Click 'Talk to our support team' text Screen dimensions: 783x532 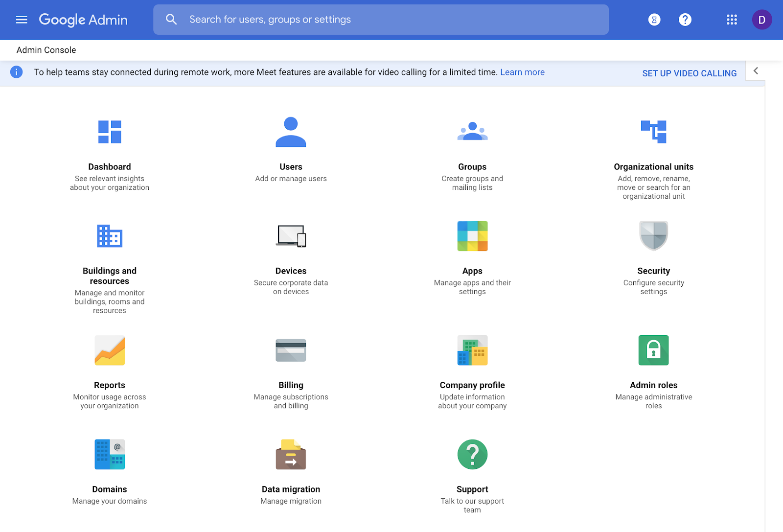pos(472,505)
